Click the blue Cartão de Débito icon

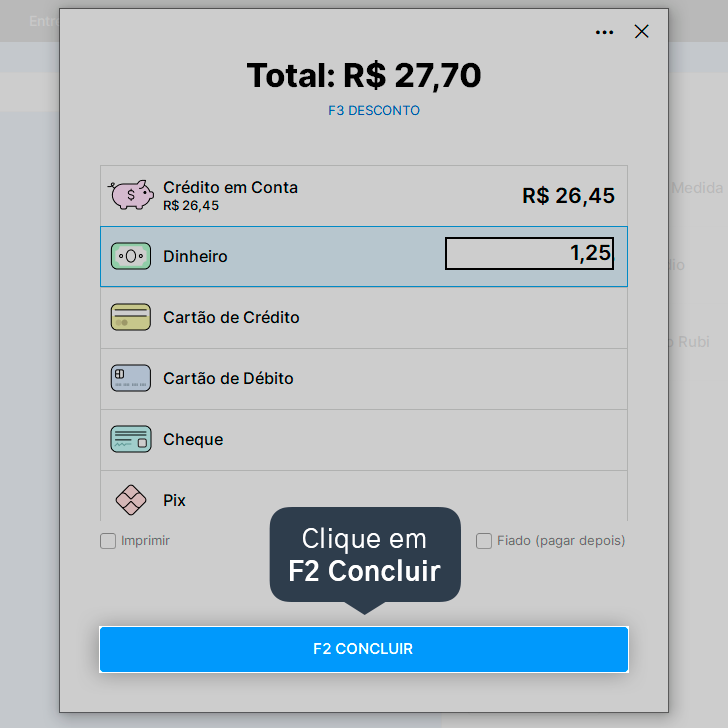click(131, 378)
